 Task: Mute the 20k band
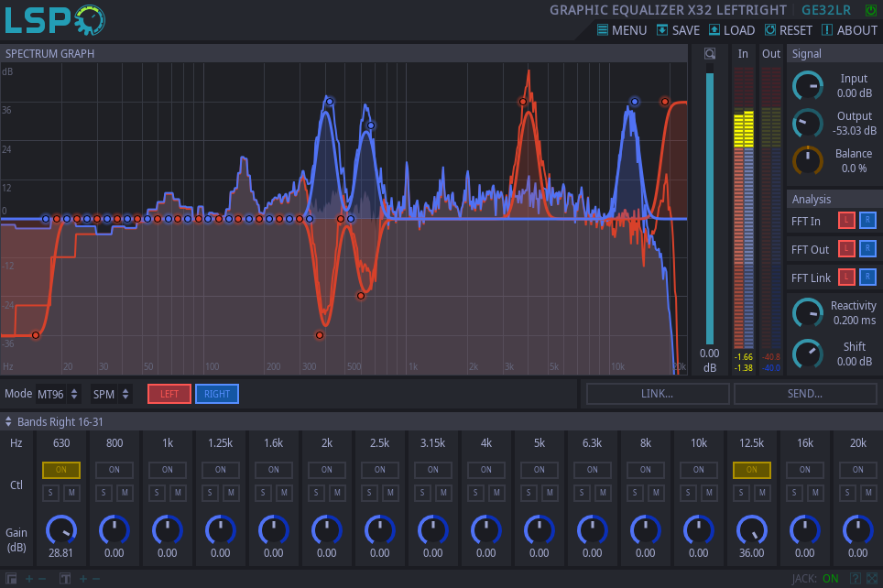(868, 493)
